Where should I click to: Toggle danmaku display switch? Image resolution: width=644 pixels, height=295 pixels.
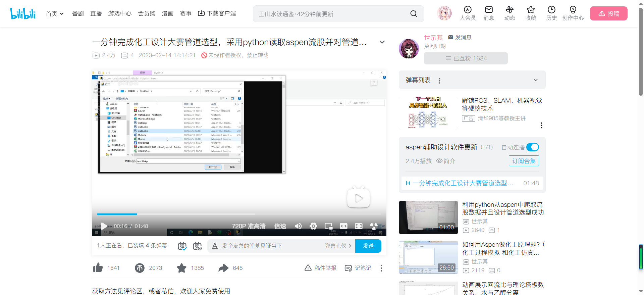(182, 246)
